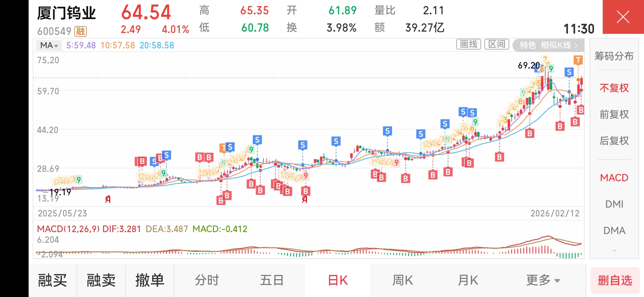
Task: Tap the 4.01% change percentage
Action: click(176, 29)
